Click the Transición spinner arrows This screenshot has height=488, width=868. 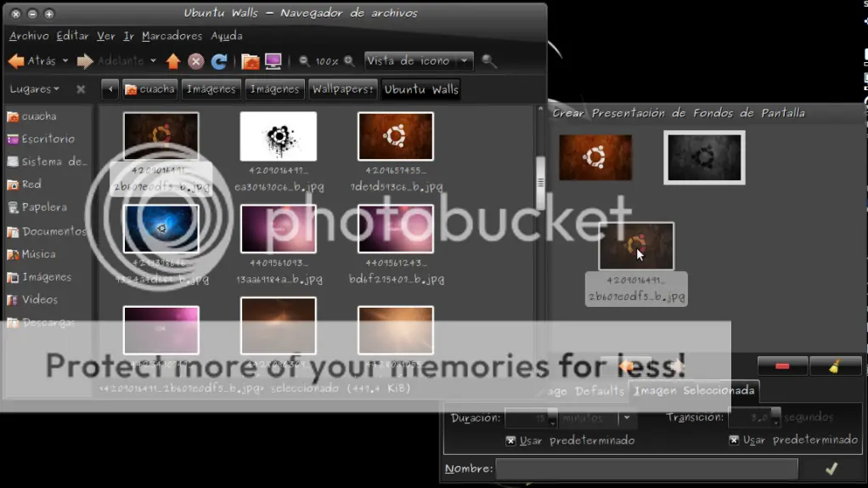click(x=775, y=417)
